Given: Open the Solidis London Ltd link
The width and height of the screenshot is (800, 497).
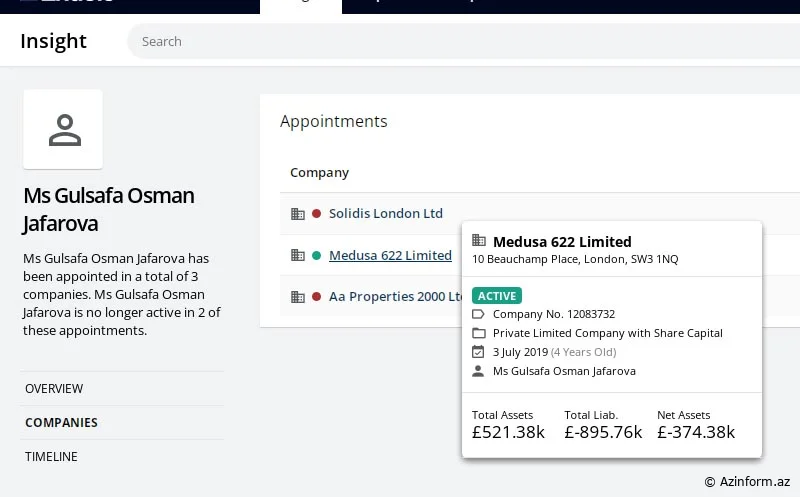Looking at the screenshot, I should click(385, 214).
